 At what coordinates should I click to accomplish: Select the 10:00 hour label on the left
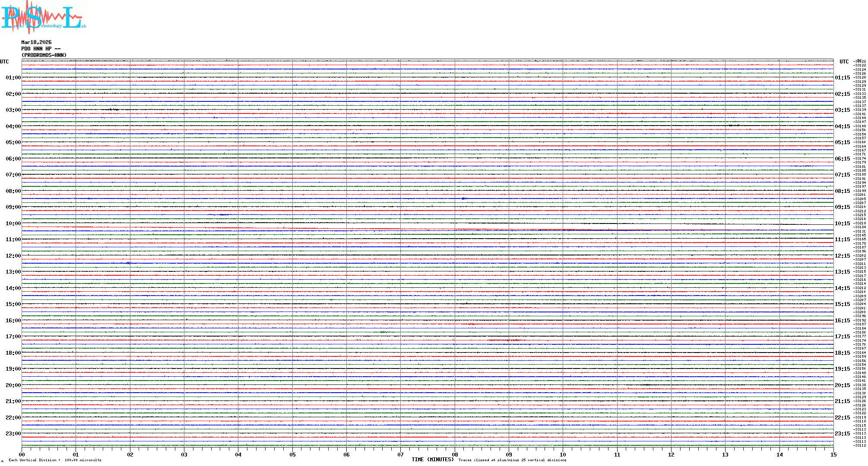click(13, 224)
